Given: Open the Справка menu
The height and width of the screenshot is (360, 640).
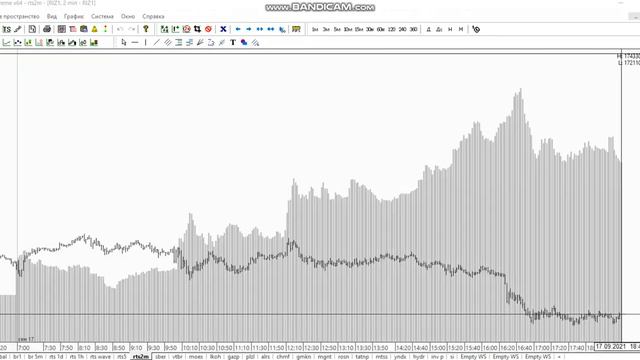Looking at the screenshot, I should tap(153, 16).
